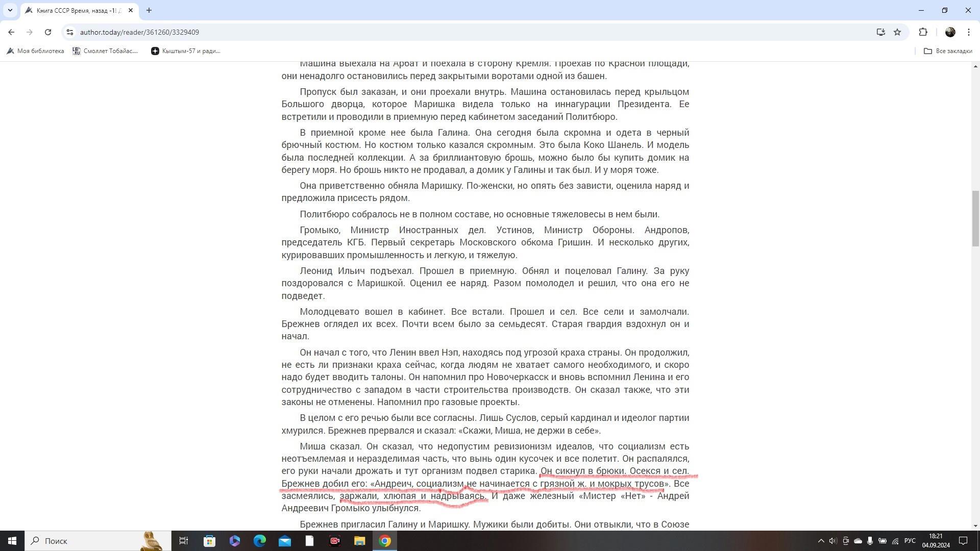Screen dimensions: 980x551
Task: View site information icon
Action: pyautogui.click(x=70, y=32)
